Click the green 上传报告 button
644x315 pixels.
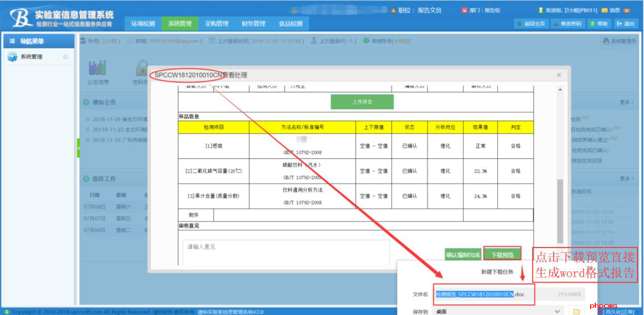(x=362, y=101)
